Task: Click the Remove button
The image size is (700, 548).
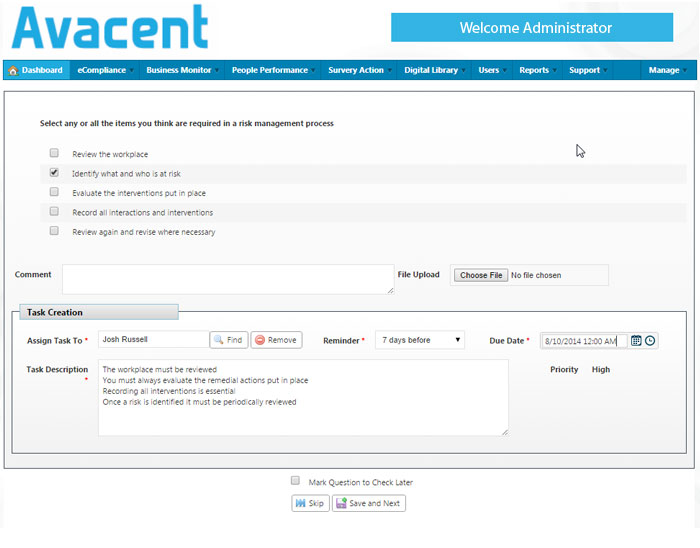Action: click(276, 340)
